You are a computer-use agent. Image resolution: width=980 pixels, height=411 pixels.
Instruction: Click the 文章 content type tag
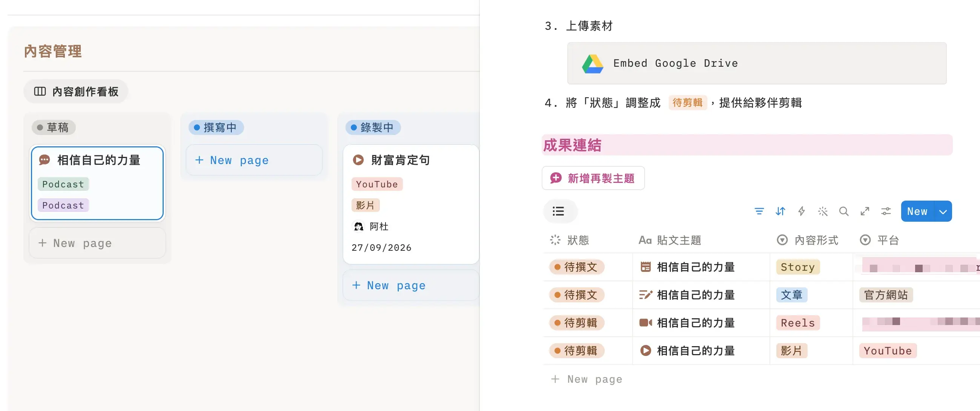tap(792, 295)
